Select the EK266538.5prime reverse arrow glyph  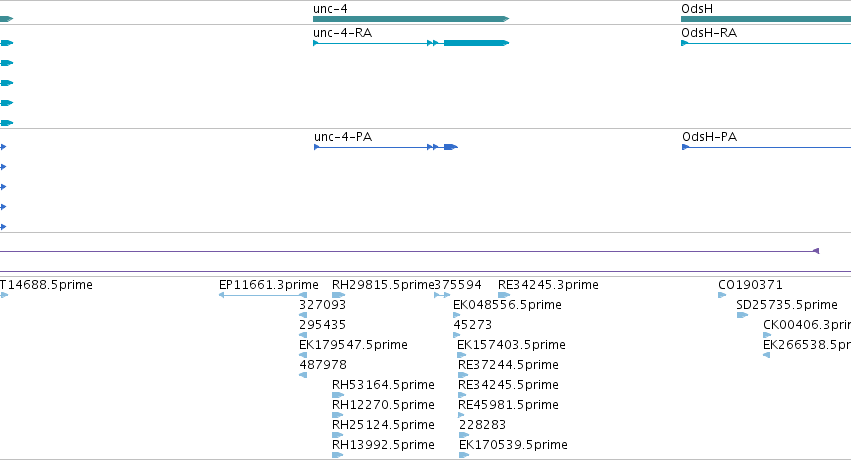click(x=766, y=355)
